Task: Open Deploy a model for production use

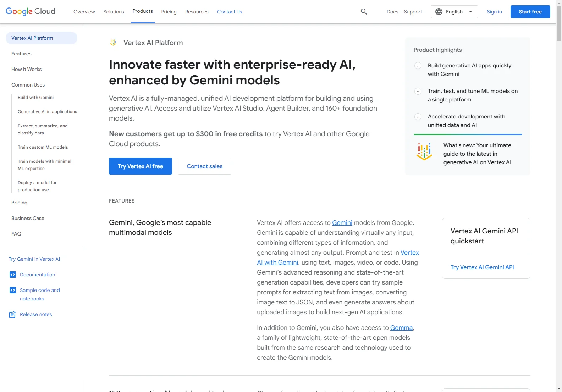Action: [x=37, y=186]
